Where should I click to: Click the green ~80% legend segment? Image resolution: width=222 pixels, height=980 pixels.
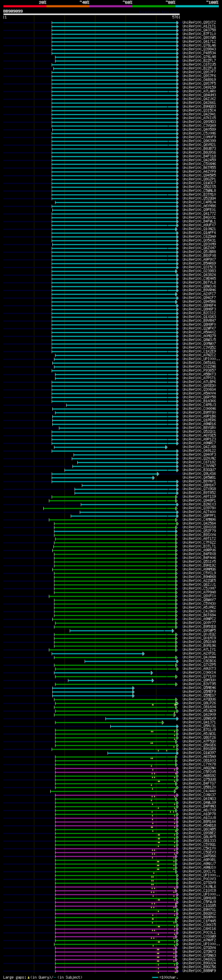(154, 7)
